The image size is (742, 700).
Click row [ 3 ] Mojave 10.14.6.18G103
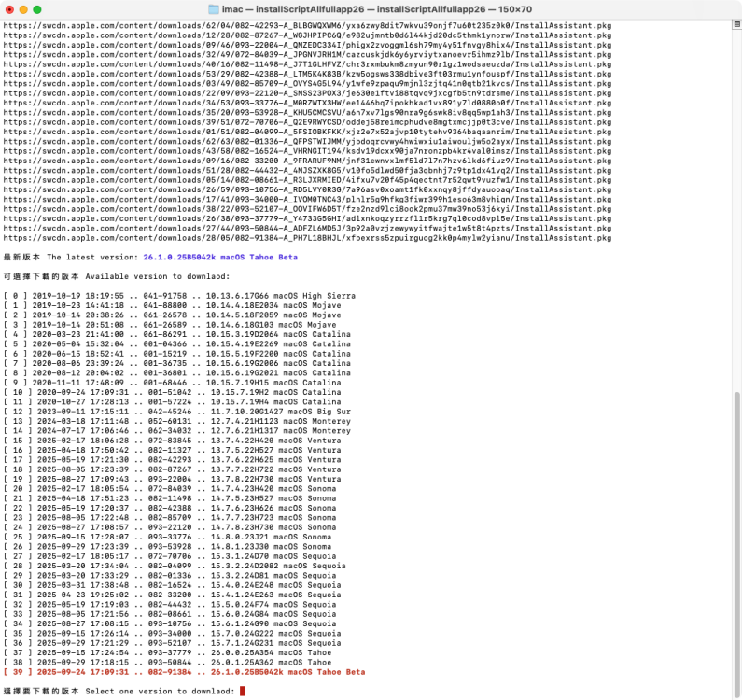click(x=170, y=325)
